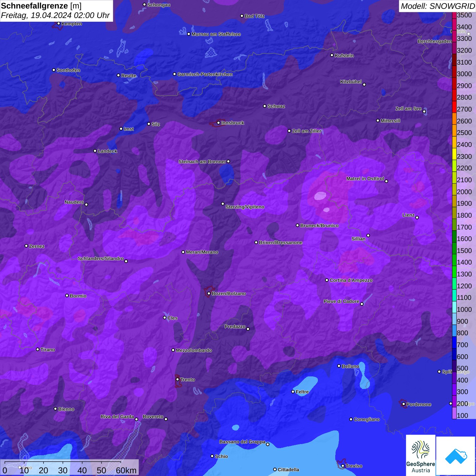Click the Garmisch-Partenkirchen label
The width and height of the screenshot is (476, 476).
205,74
